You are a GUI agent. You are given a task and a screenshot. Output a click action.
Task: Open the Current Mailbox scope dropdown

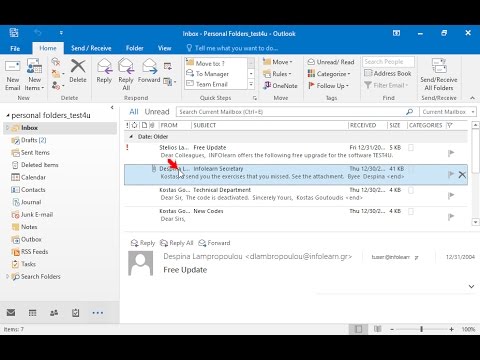click(448, 112)
